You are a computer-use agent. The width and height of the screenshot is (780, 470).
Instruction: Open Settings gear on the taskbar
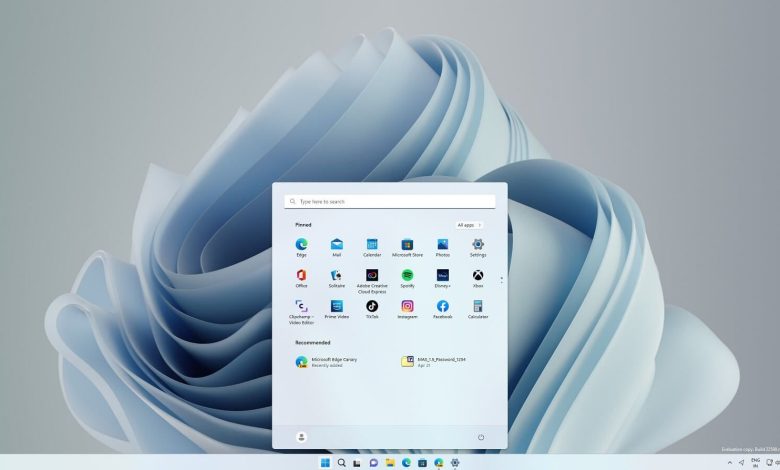(x=455, y=463)
